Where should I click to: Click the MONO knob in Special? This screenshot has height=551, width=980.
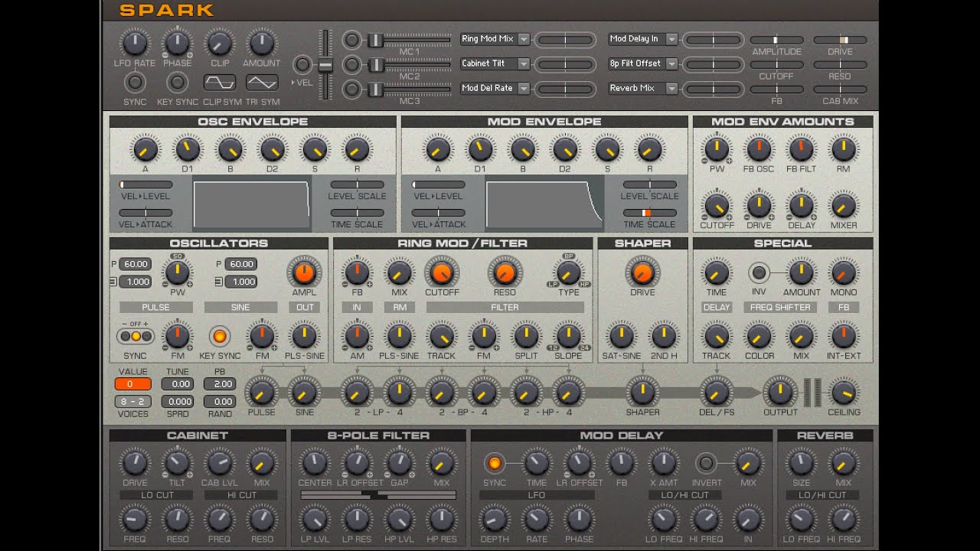843,272
